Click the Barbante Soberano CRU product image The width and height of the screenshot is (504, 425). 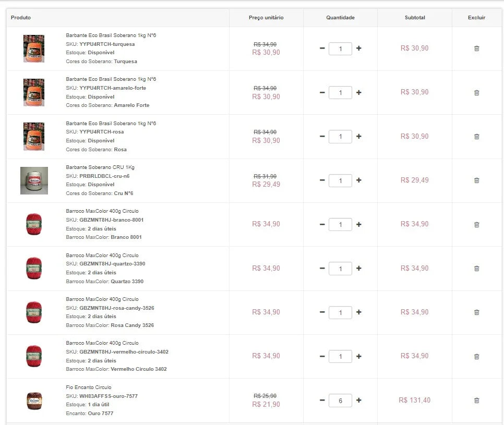pyautogui.click(x=33, y=180)
